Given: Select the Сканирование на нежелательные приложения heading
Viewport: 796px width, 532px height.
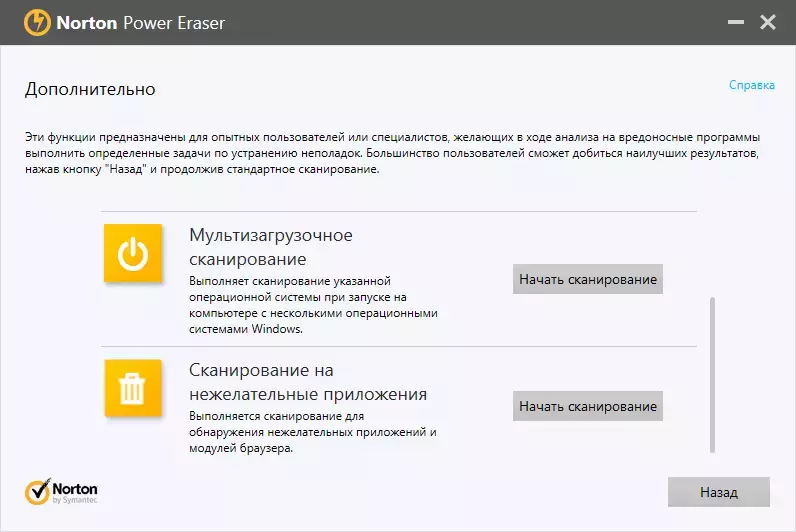Looking at the screenshot, I should click(308, 382).
